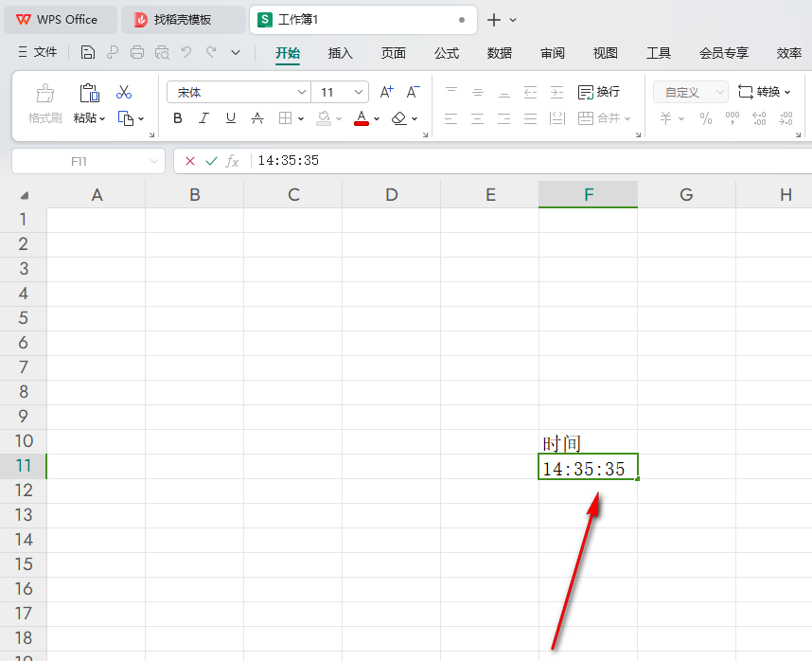Cancel the entry with the red X
This screenshot has height=661, width=812.
pyautogui.click(x=190, y=161)
